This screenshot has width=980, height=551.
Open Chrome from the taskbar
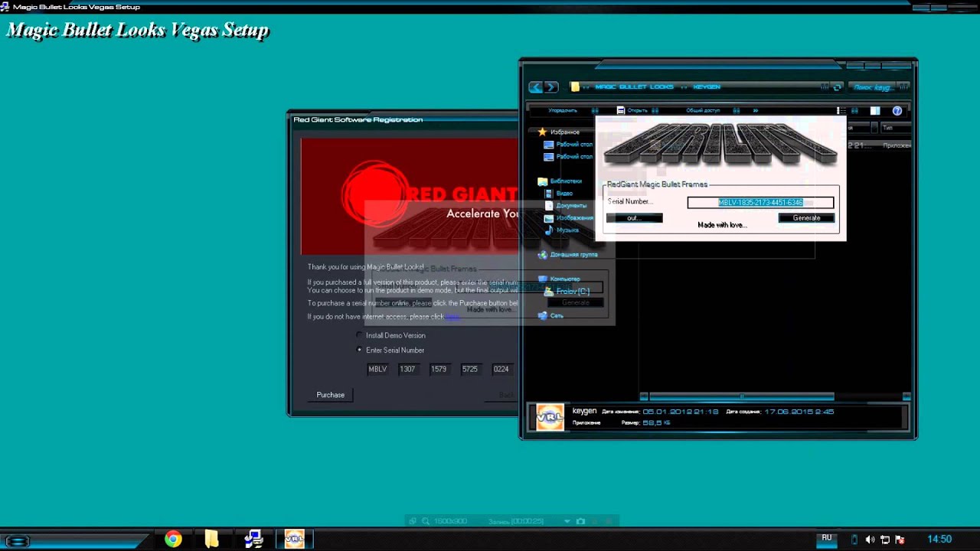coord(173,540)
